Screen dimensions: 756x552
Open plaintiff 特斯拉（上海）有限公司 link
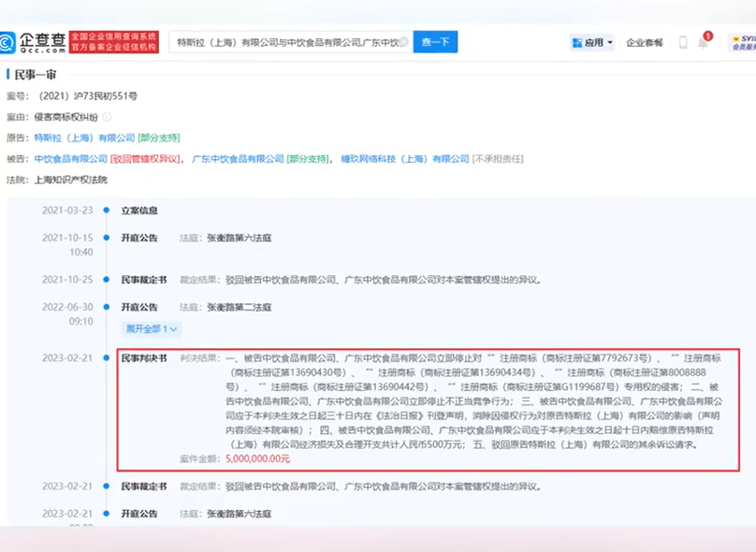click(x=84, y=138)
